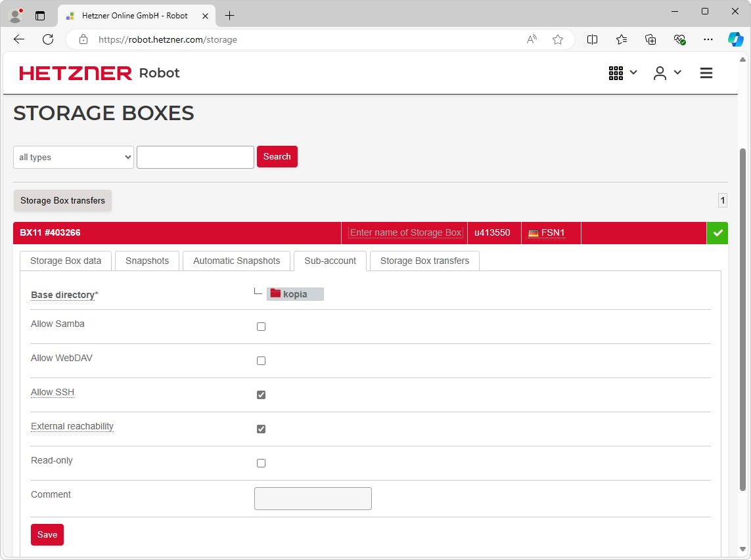Select the kopia base directory folder

295,294
